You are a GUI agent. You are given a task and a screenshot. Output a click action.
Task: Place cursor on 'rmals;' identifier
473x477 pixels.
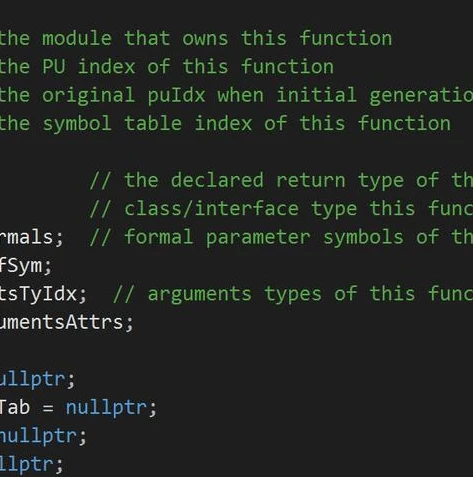tap(31, 238)
